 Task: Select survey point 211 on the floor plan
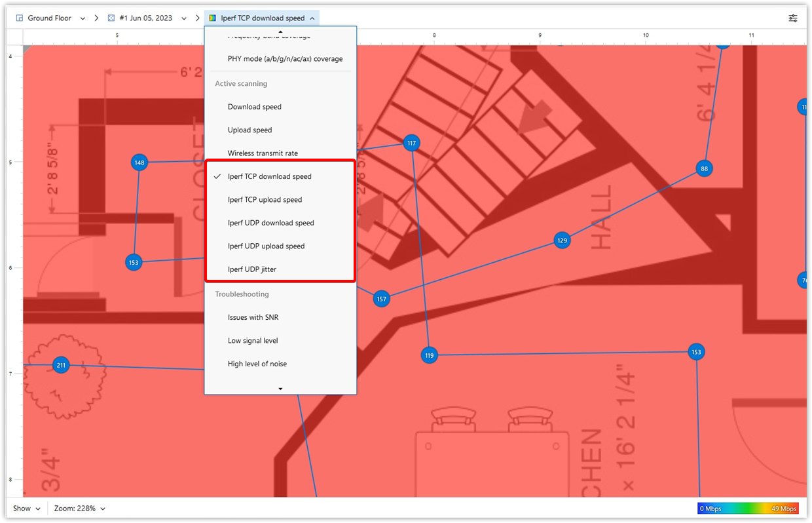pyautogui.click(x=60, y=365)
